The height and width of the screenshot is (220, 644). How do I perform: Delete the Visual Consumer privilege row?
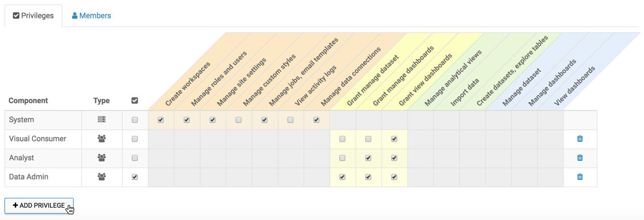(x=580, y=139)
